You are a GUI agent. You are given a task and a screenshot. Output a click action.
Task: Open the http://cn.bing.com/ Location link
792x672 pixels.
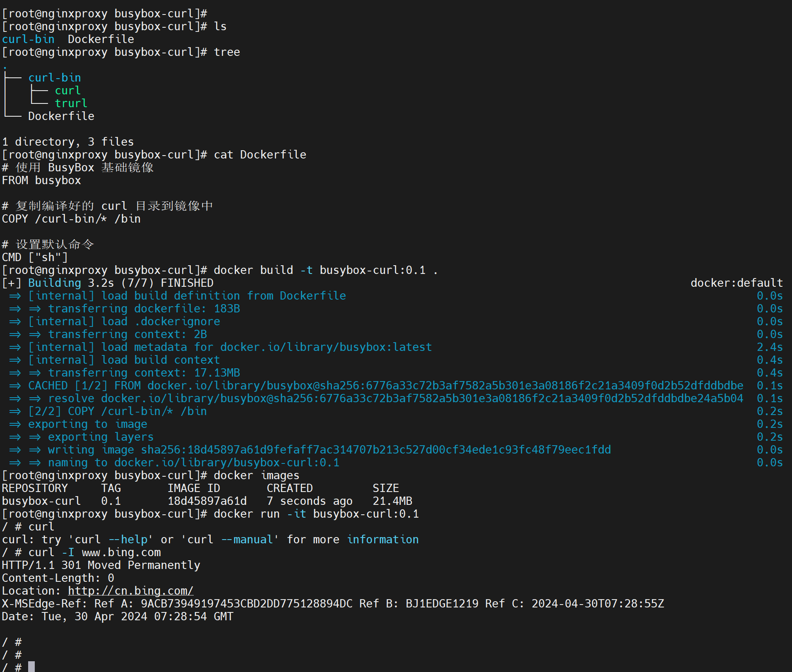click(x=130, y=591)
